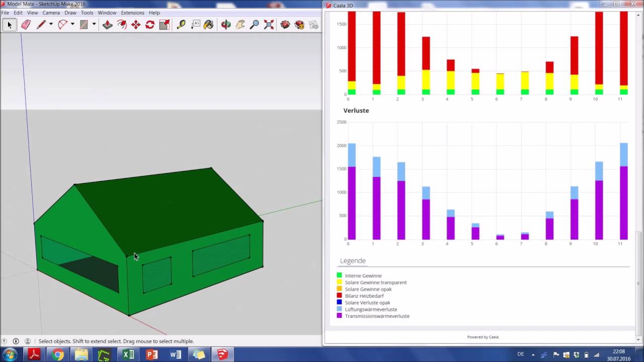Image resolution: width=644 pixels, height=362 pixels.
Task: Open the Window menu
Action: (x=107, y=13)
